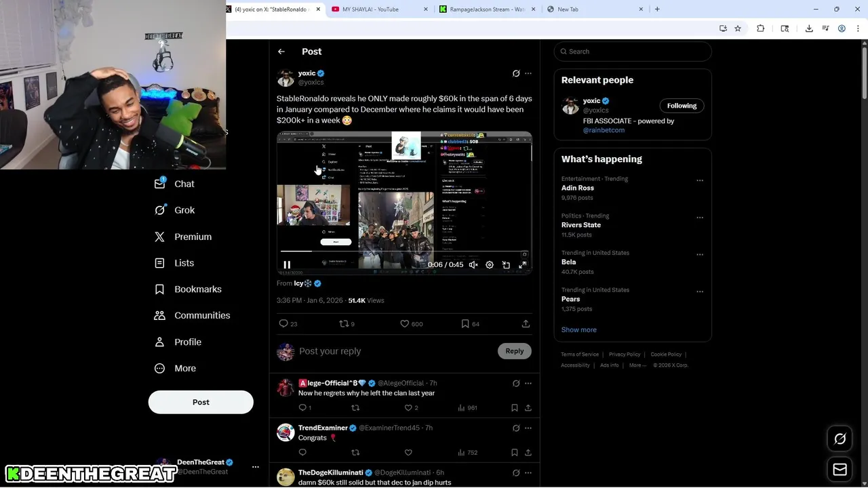Click the Grok icon on yoxic's post

pos(516,73)
